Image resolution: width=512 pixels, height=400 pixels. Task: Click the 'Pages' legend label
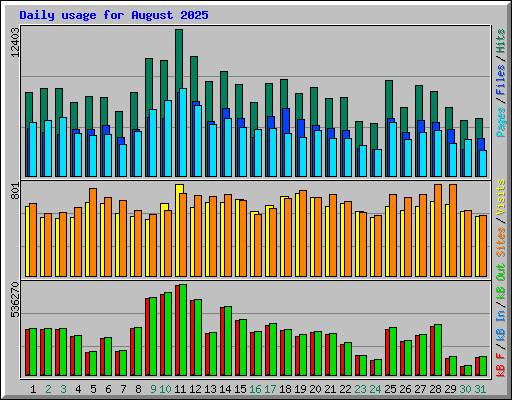point(500,122)
